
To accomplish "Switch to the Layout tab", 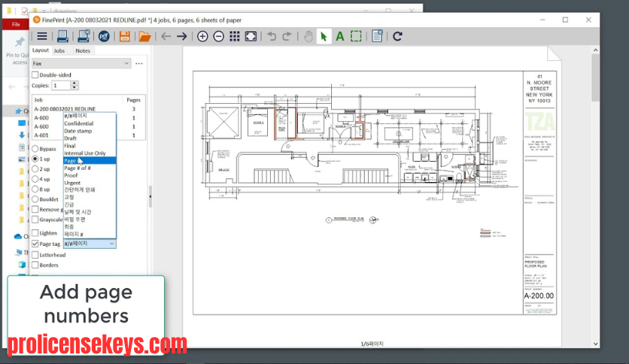I will (41, 50).
